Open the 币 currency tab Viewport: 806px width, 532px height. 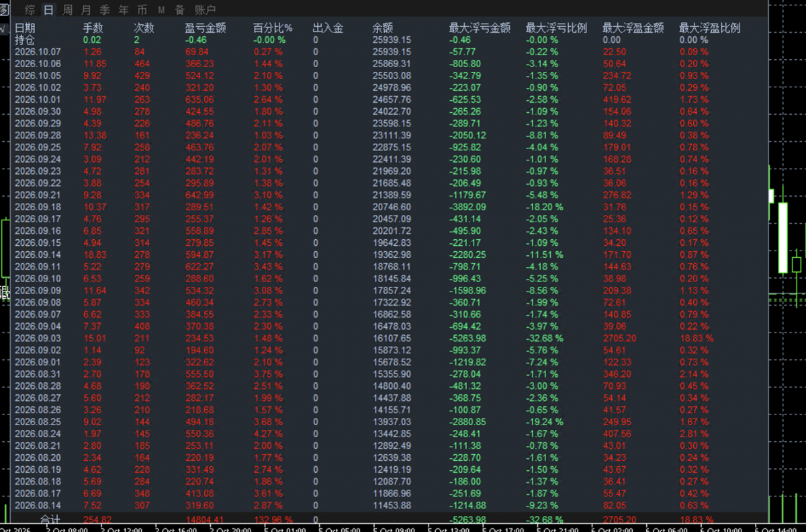142,10
